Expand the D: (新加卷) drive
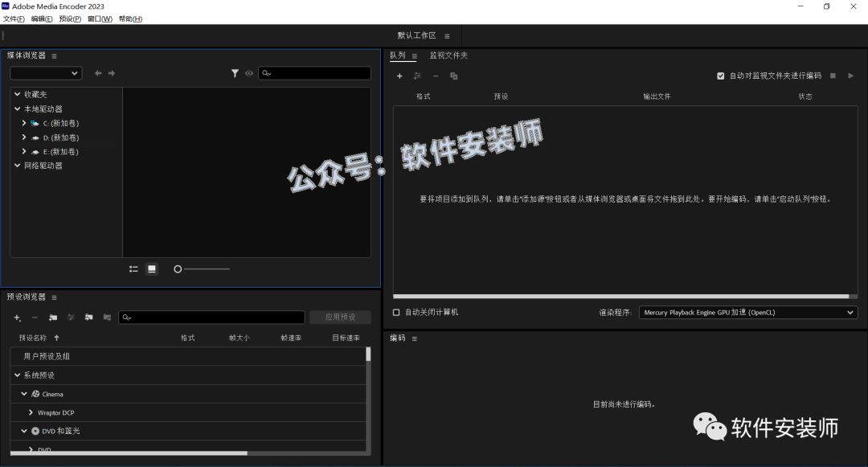868x467 pixels. [24, 137]
